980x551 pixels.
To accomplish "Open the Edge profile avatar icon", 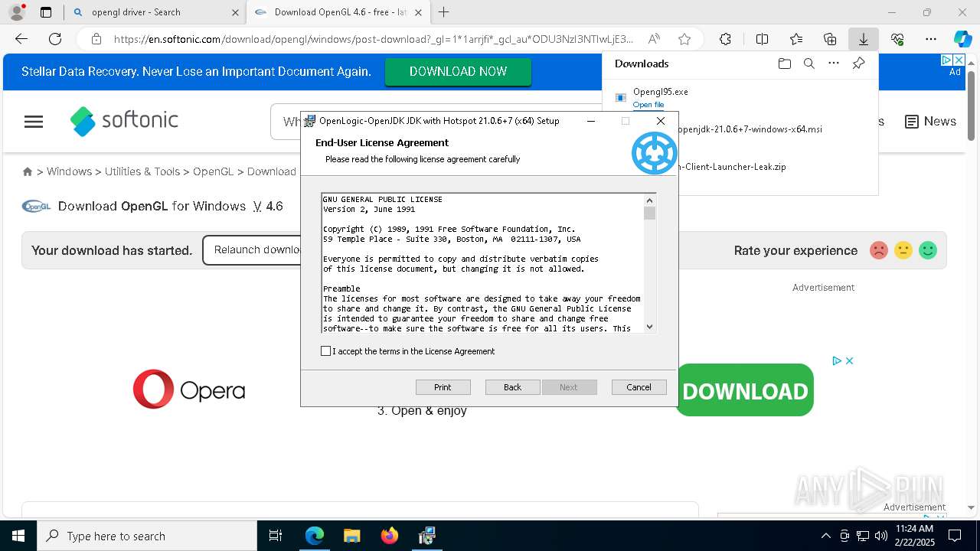I will [x=17, y=12].
